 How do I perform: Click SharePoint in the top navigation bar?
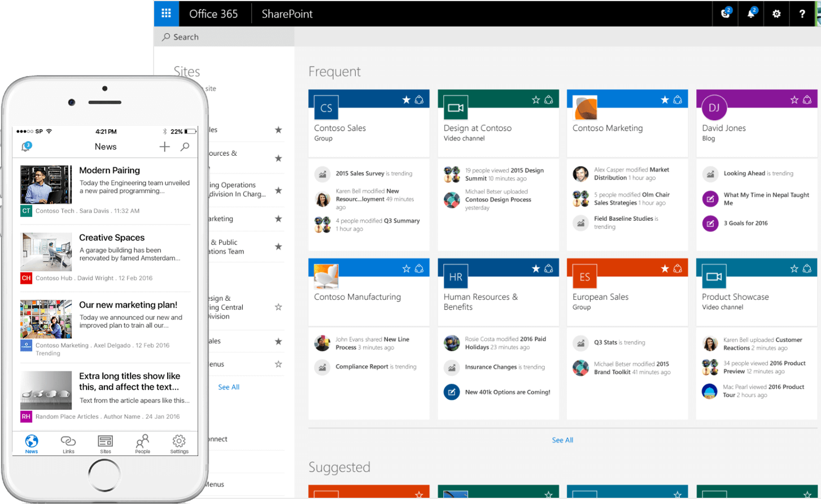click(287, 13)
